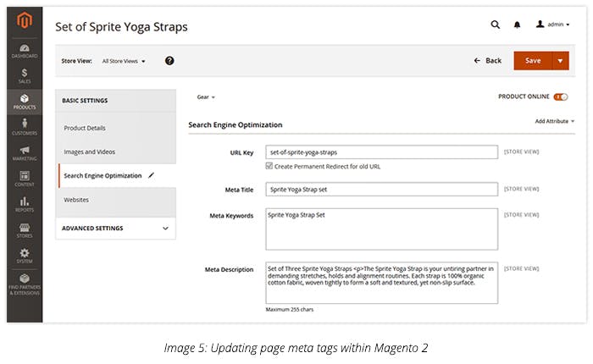Screen dimensions: 593x364
Task: Click the 'Store View:' label
Action: (77, 61)
